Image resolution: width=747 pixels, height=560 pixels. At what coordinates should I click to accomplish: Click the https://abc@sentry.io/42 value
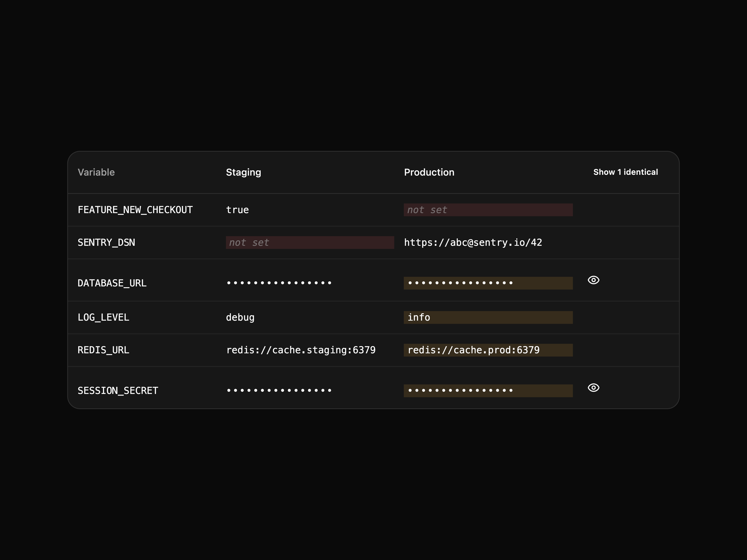473,243
